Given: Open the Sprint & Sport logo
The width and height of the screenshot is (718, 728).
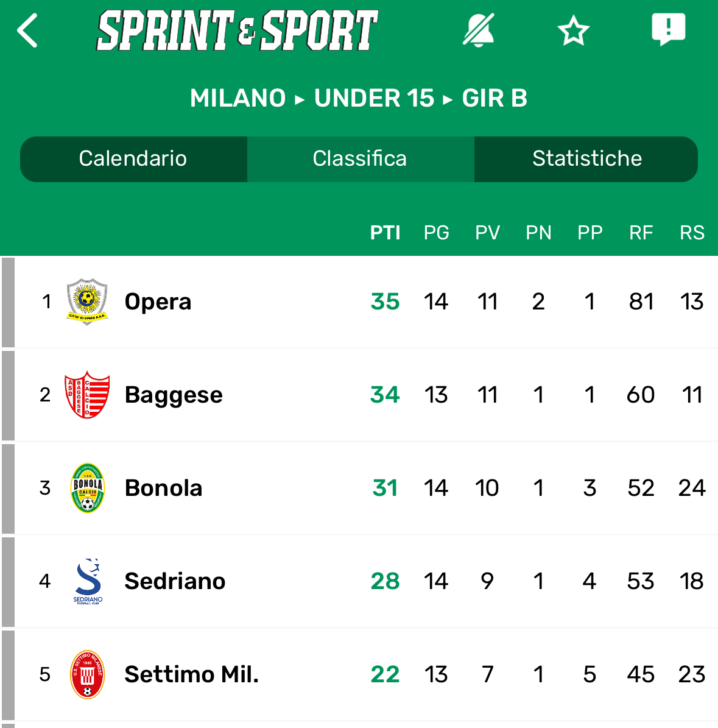Looking at the screenshot, I should tap(237, 30).
